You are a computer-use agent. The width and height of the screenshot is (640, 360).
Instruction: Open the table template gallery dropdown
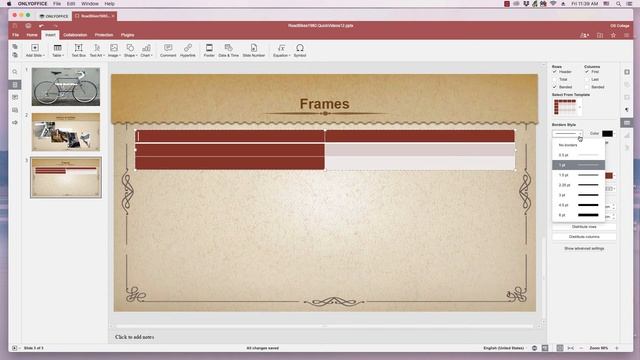point(580,107)
